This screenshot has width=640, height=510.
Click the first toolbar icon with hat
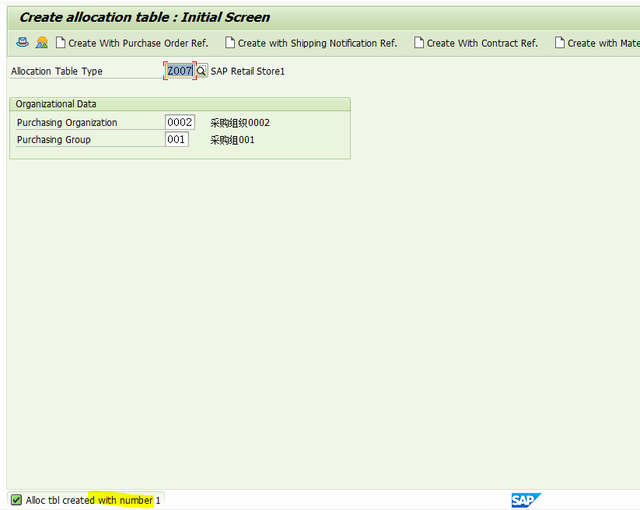[22, 42]
